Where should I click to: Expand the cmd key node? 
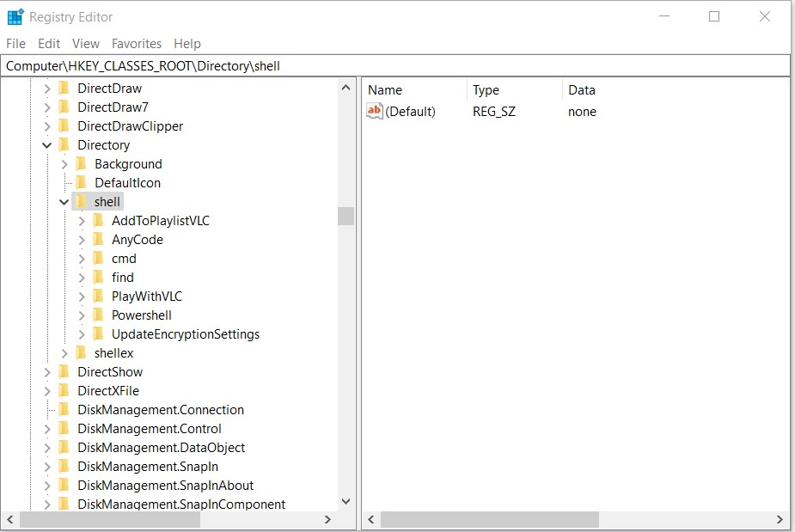[x=82, y=259]
